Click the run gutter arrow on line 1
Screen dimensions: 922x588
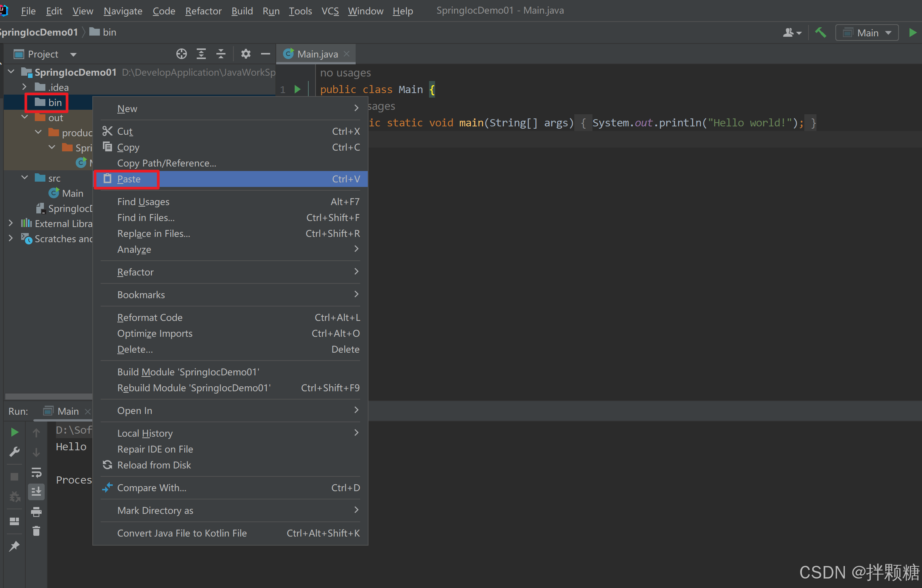tap(297, 90)
